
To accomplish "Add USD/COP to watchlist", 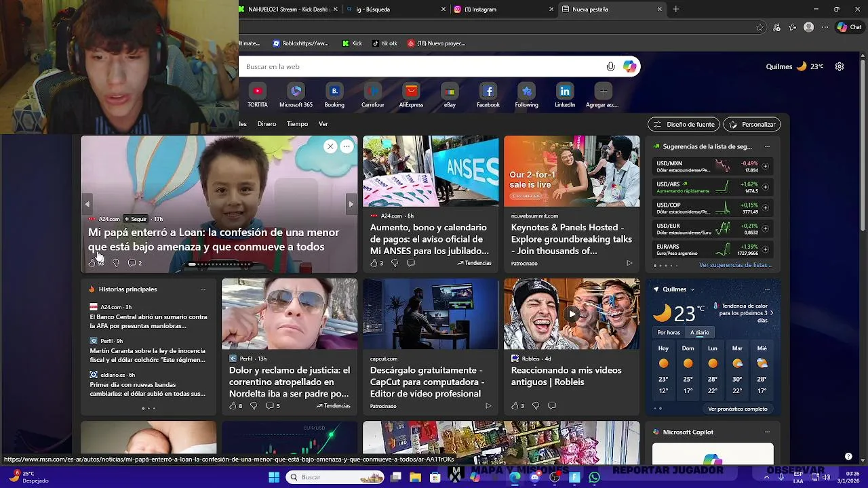I will point(765,208).
